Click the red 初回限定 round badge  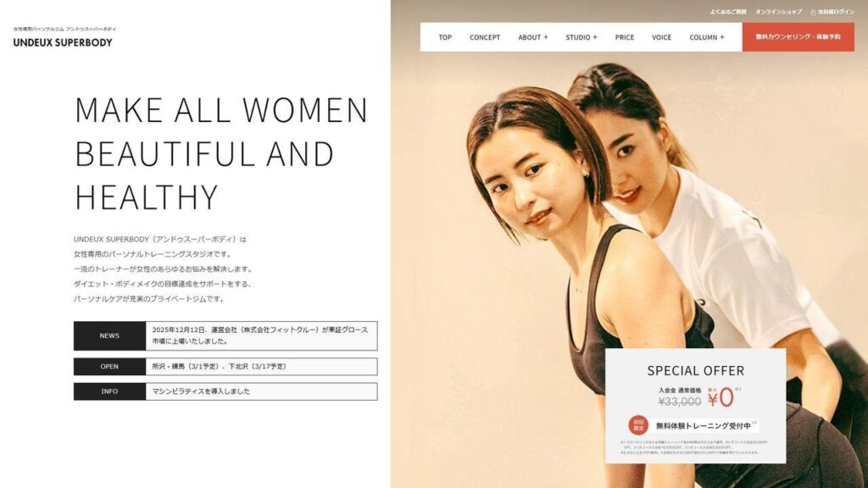click(638, 425)
